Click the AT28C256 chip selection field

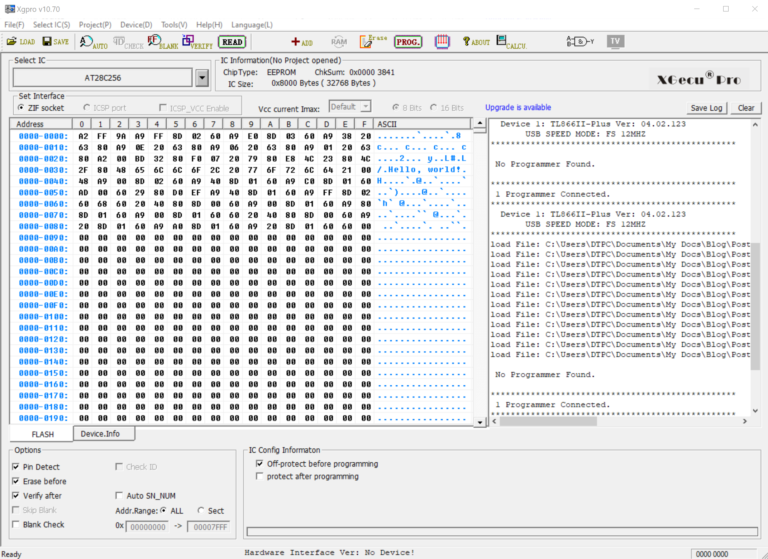point(102,77)
